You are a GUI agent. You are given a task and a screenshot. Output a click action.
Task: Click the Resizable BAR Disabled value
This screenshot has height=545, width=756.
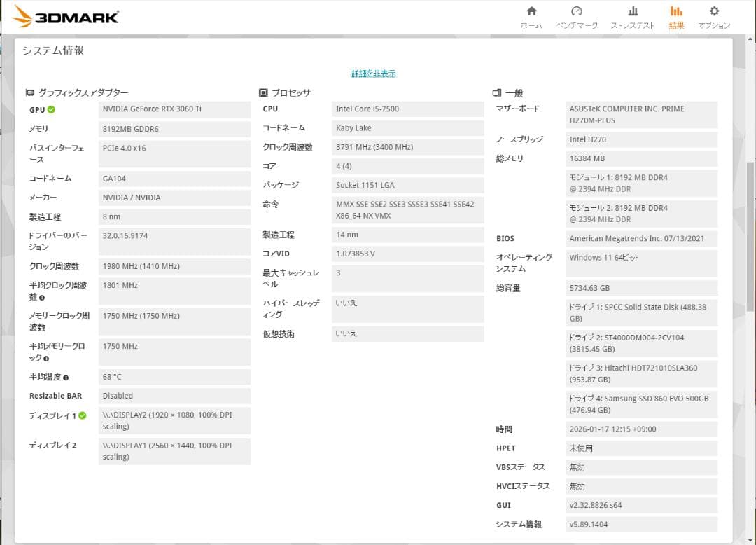(173, 396)
